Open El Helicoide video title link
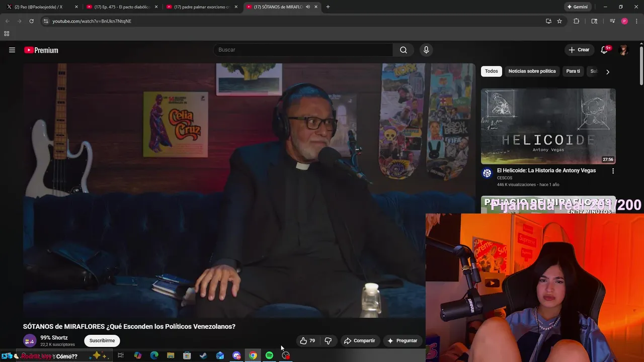The width and height of the screenshot is (644, 362). pyautogui.click(x=546, y=170)
